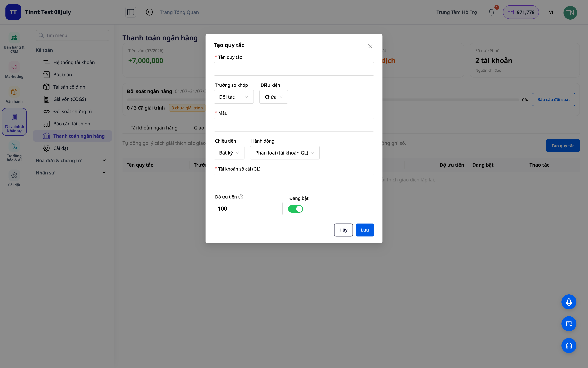Click the Độ ưu tiên help icon
The height and width of the screenshot is (368, 588).
(x=241, y=197)
